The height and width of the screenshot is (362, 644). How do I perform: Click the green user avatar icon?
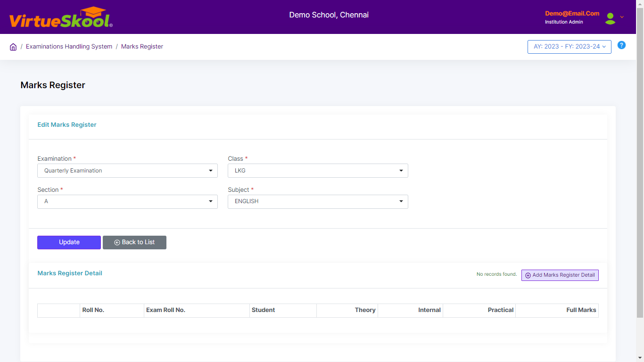(611, 18)
